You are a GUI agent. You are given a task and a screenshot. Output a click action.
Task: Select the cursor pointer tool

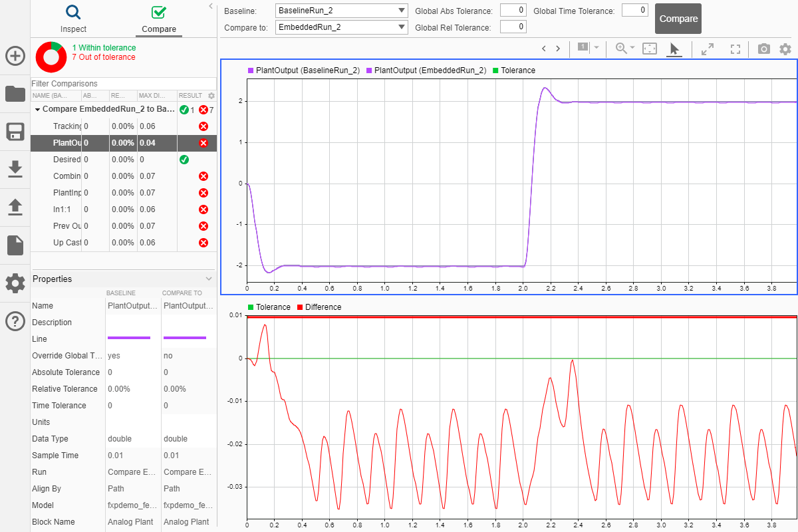click(674, 49)
